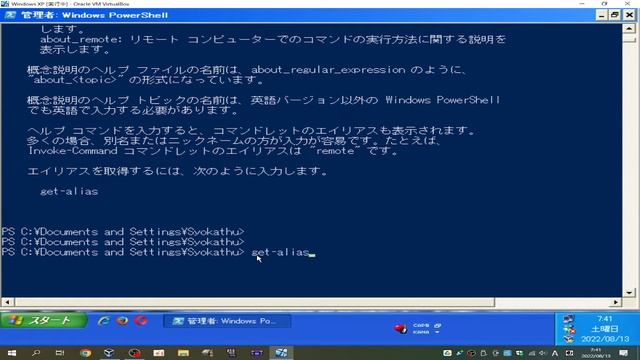Click the top XP system tray icon
This screenshot has height=360, width=640.
coord(569,319)
